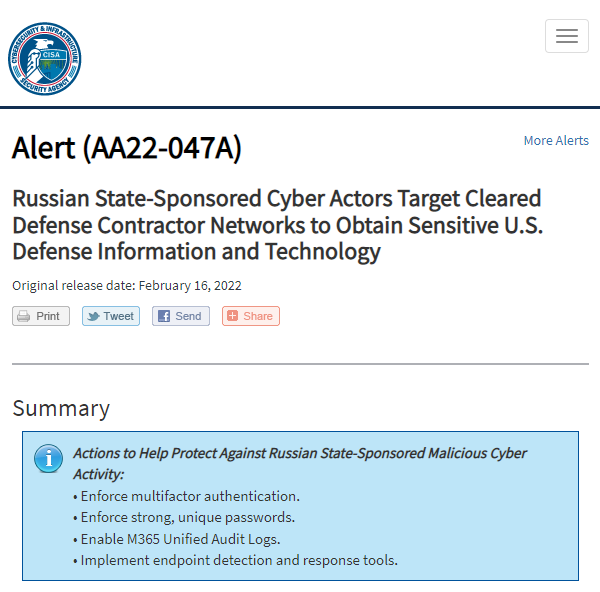Screen dimensions: 600x592
Task: Click the Twitter bird Tweet icon
Action: click(x=93, y=316)
